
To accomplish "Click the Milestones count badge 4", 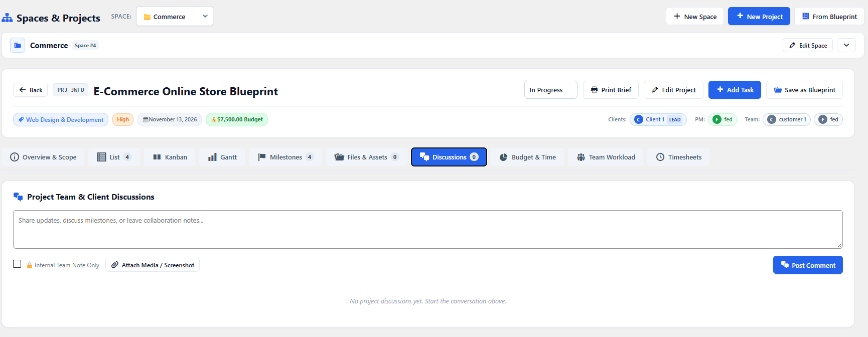I will point(310,157).
